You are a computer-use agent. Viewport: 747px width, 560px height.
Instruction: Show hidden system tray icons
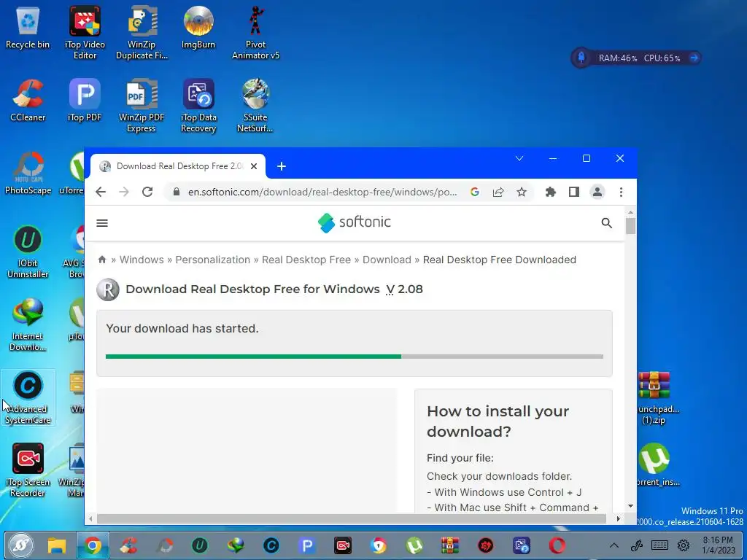(614, 545)
